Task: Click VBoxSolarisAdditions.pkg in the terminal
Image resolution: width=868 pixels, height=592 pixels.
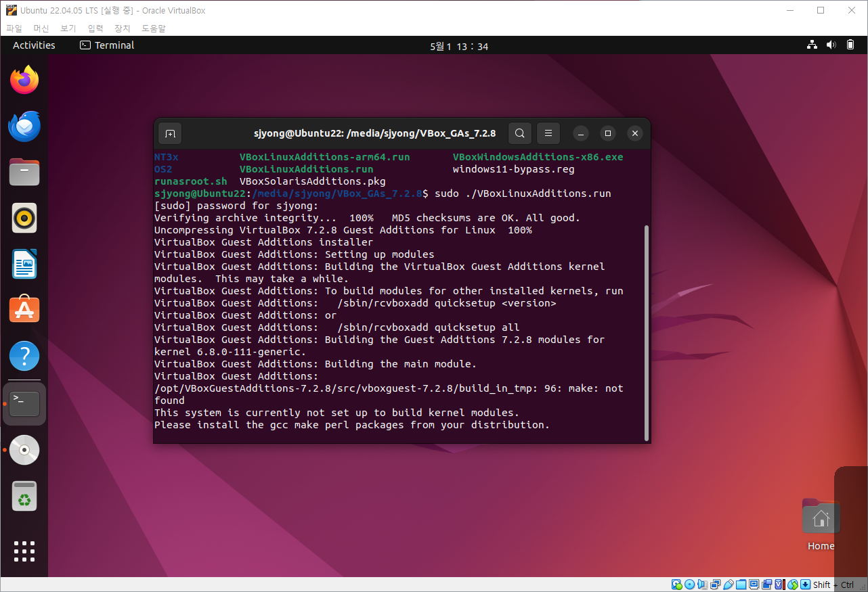Action: click(313, 181)
